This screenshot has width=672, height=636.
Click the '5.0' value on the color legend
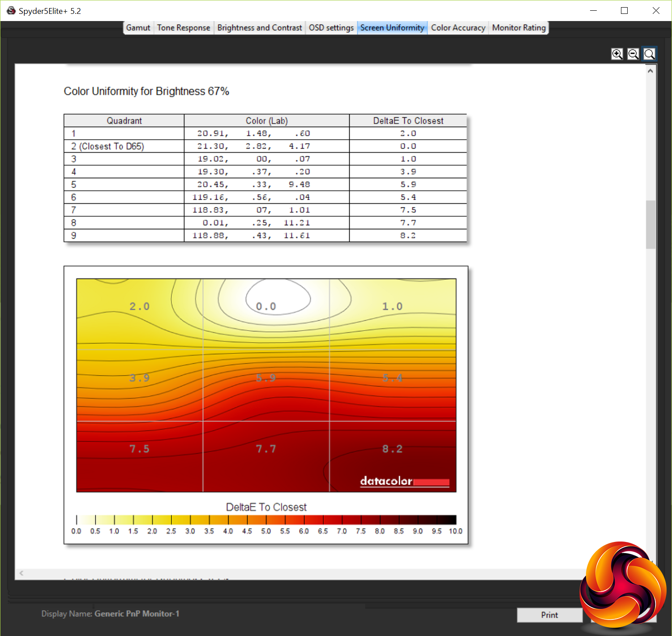click(266, 531)
